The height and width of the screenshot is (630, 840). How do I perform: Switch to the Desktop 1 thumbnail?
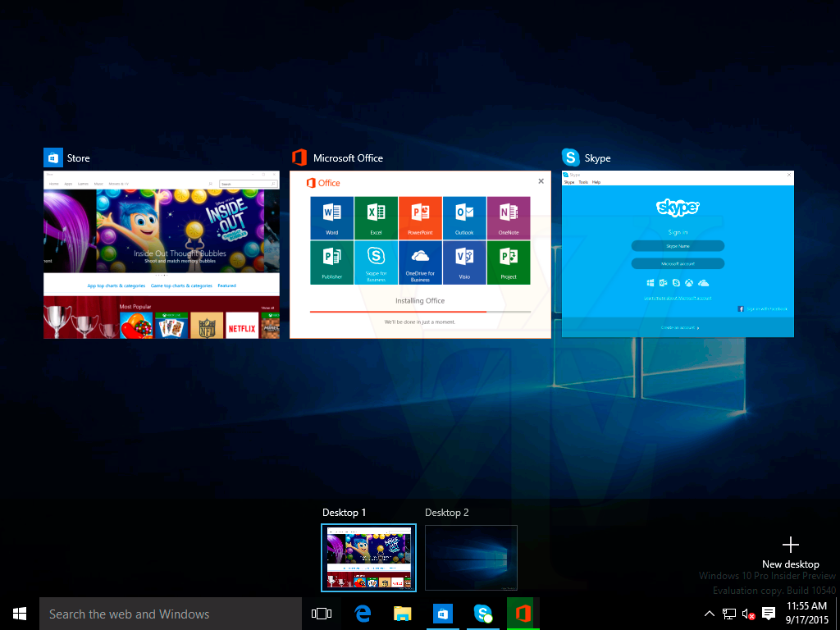pos(368,558)
